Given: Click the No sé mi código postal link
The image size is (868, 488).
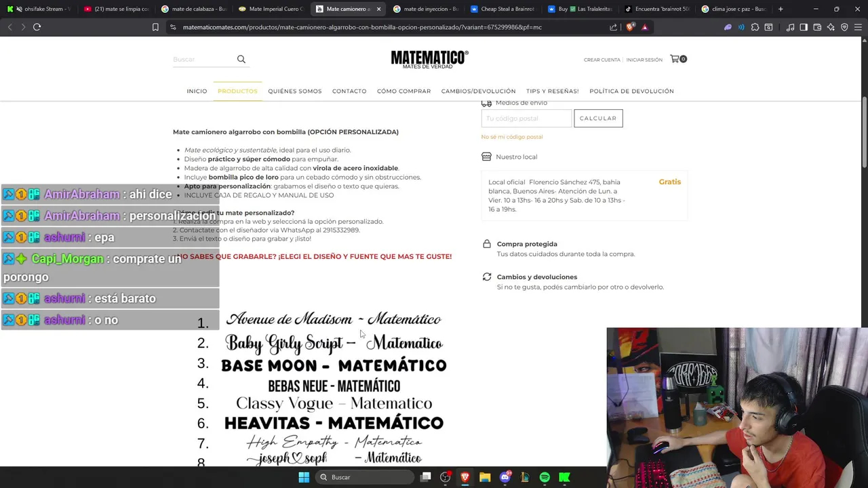Looking at the screenshot, I should coord(512,137).
